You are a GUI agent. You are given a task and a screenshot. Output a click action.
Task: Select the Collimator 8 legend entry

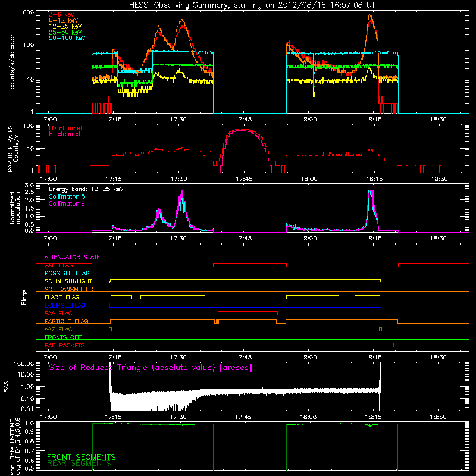click(x=67, y=196)
